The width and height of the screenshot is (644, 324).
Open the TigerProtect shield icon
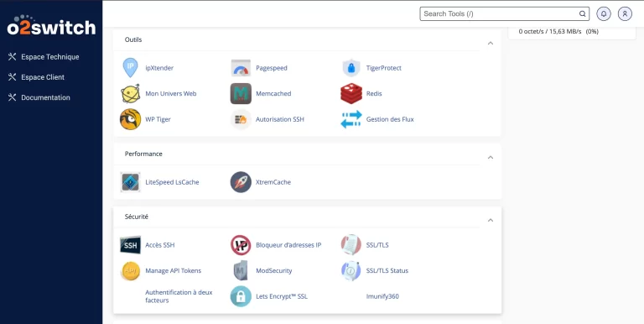point(351,68)
